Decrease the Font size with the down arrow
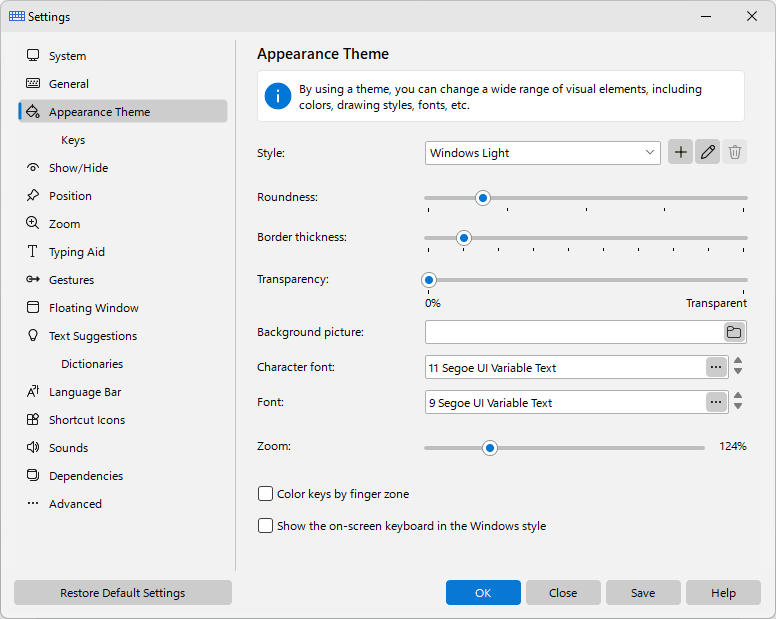This screenshot has height=619, width=776. coord(738,406)
